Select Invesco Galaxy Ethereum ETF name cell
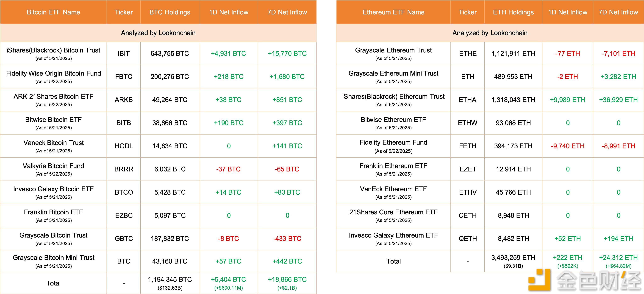The width and height of the screenshot is (644, 294). [393, 235]
